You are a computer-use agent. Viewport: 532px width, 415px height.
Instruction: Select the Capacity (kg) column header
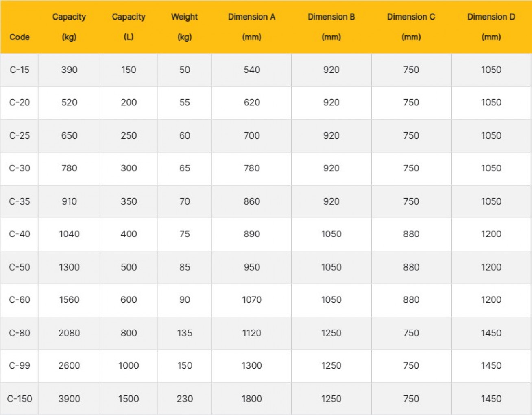pyautogui.click(x=69, y=27)
